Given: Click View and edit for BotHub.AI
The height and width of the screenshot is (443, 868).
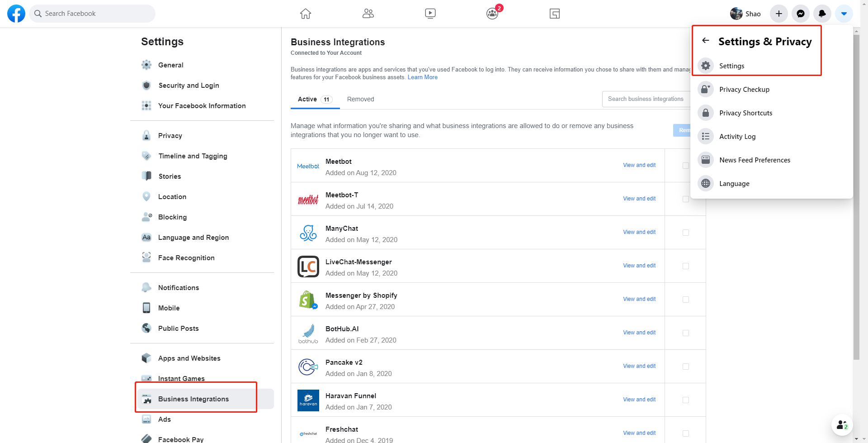Looking at the screenshot, I should [x=639, y=333].
